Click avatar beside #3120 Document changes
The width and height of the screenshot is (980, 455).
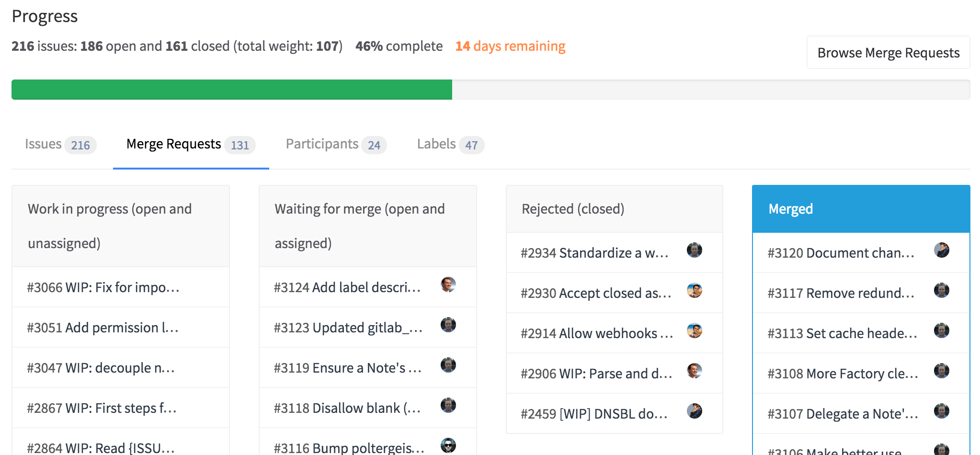coord(941,250)
